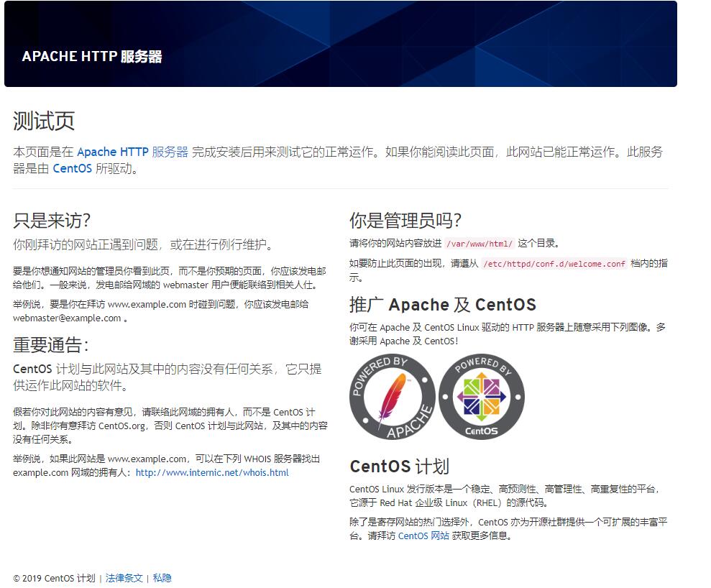Select the /etc/httpd/conf.d/welcome.conf path
This screenshot has width=711, height=588.
[x=554, y=264]
